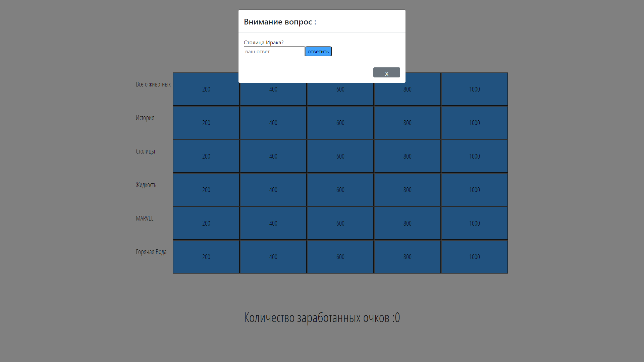Click the 1000 cell in Жидкость row
The image size is (644, 362).
475,190
